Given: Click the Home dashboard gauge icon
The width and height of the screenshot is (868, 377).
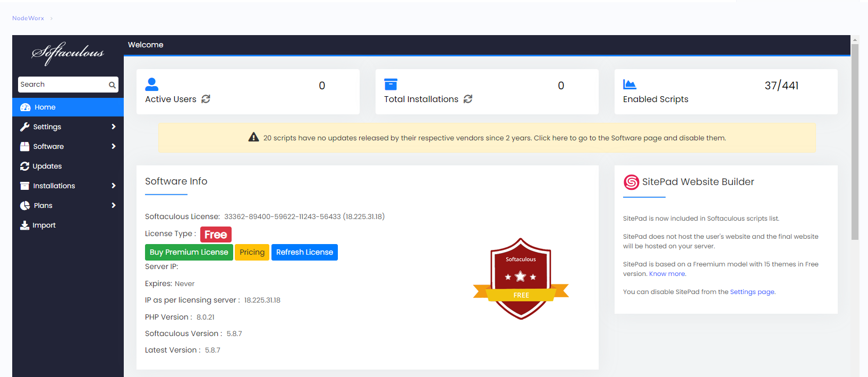Looking at the screenshot, I should pos(25,107).
